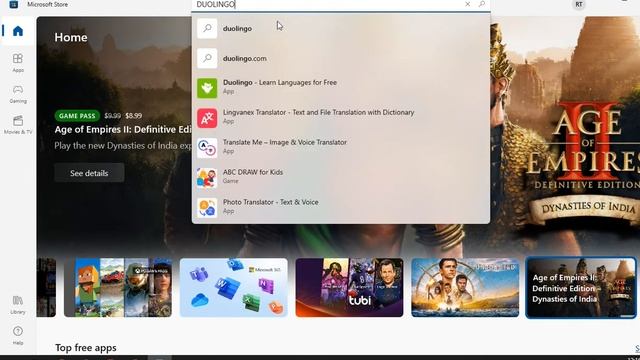
Task: Open Translate Me – Image & Voice Translator
Action: click(x=341, y=147)
